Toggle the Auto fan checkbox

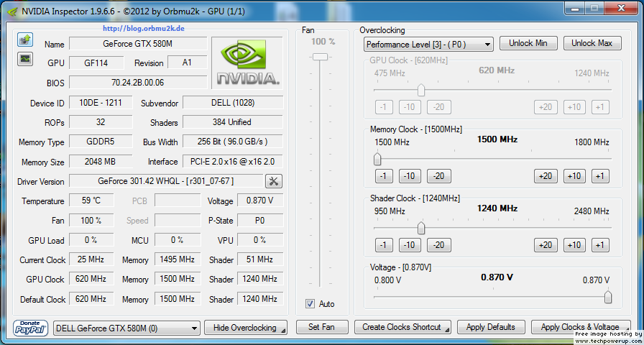pyautogui.click(x=310, y=304)
